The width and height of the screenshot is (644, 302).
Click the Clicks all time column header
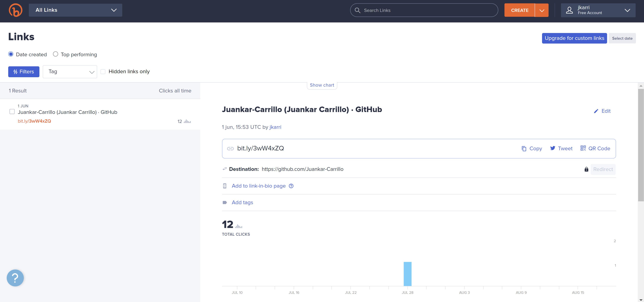[x=175, y=91]
